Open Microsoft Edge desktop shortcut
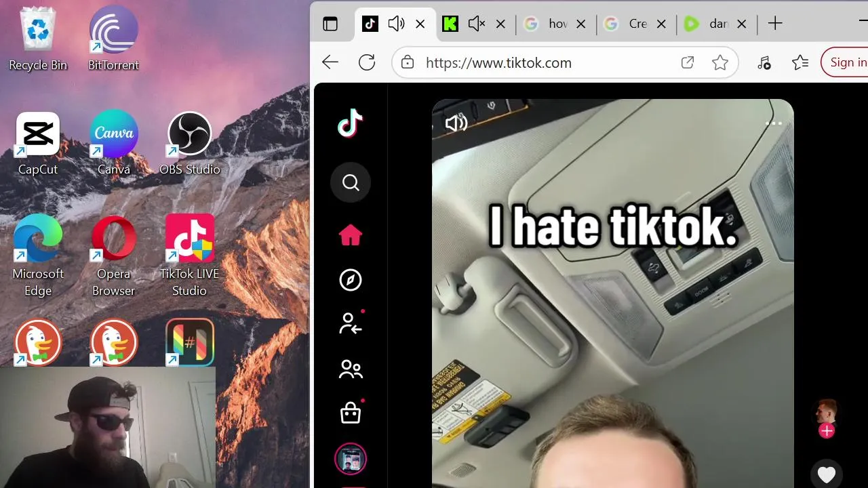This screenshot has width=868, height=488. pyautogui.click(x=38, y=256)
